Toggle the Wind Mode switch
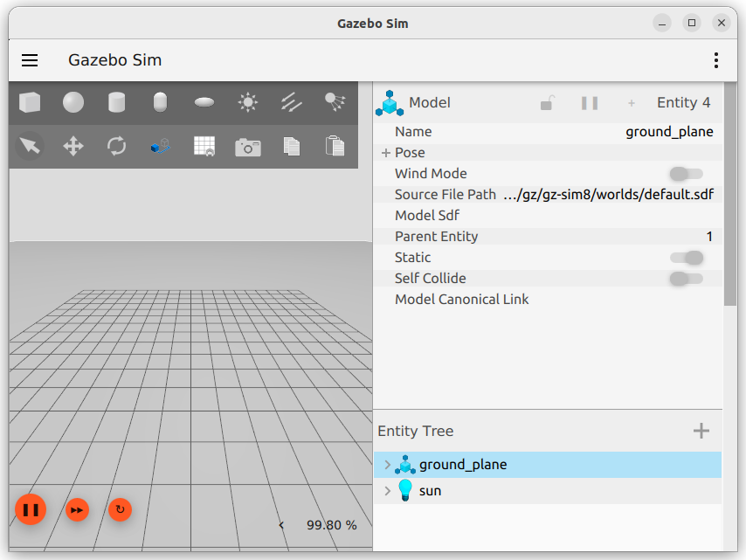 [x=686, y=174]
